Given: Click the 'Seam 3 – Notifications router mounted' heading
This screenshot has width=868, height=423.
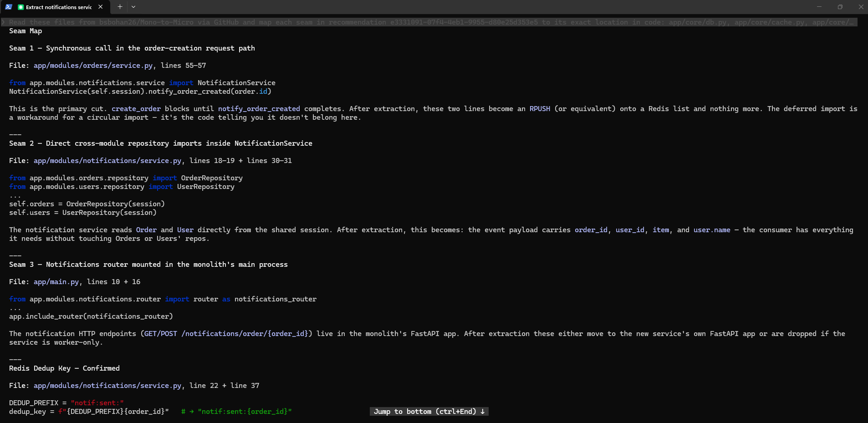Looking at the screenshot, I should (148, 265).
